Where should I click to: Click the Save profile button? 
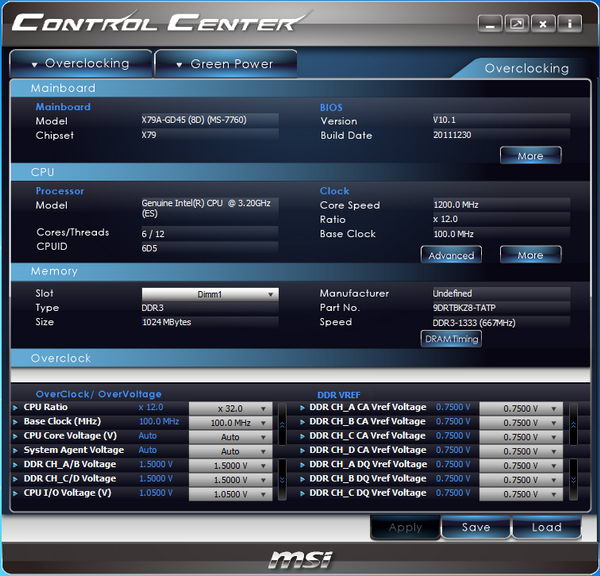click(476, 527)
